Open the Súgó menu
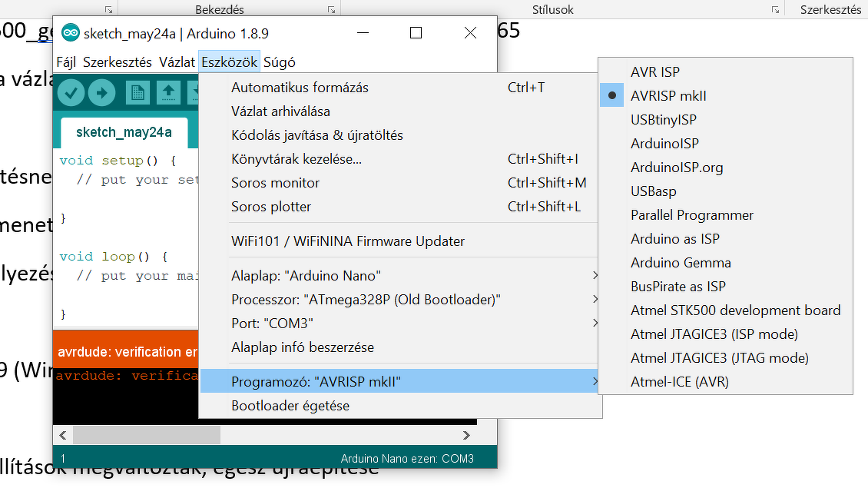 (279, 62)
